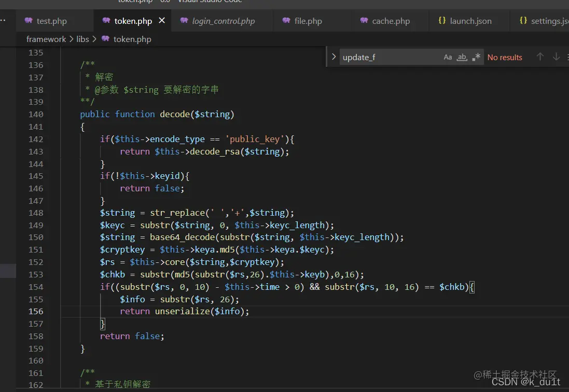The width and height of the screenshot is (569, 392).
Task: Click the PHP icon on file.php tab
Action: pos(286,20)
